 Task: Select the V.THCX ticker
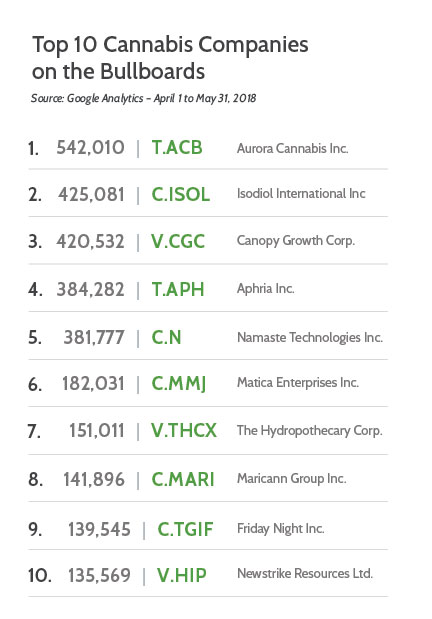(x=184, y=430)
